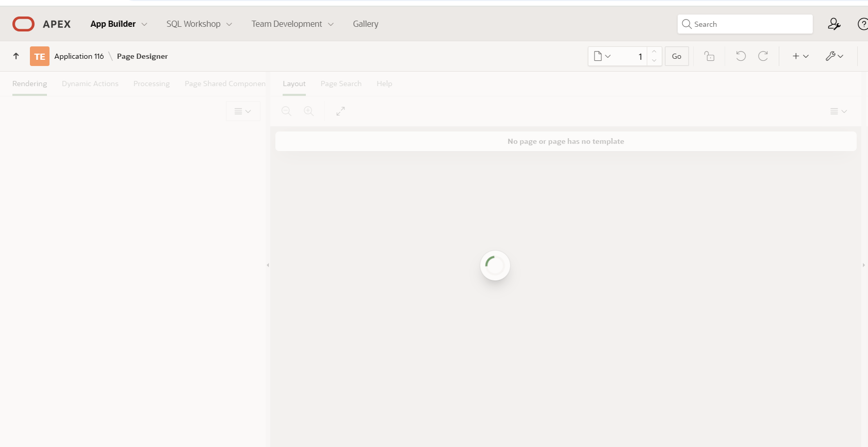Open the Help question mark menu
This screenshot has width=868, height=447.
click(x=862, y=24)
